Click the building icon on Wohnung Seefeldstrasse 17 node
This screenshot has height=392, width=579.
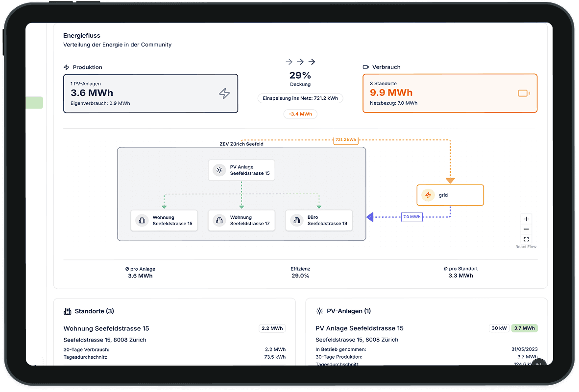tap(219, 220)
